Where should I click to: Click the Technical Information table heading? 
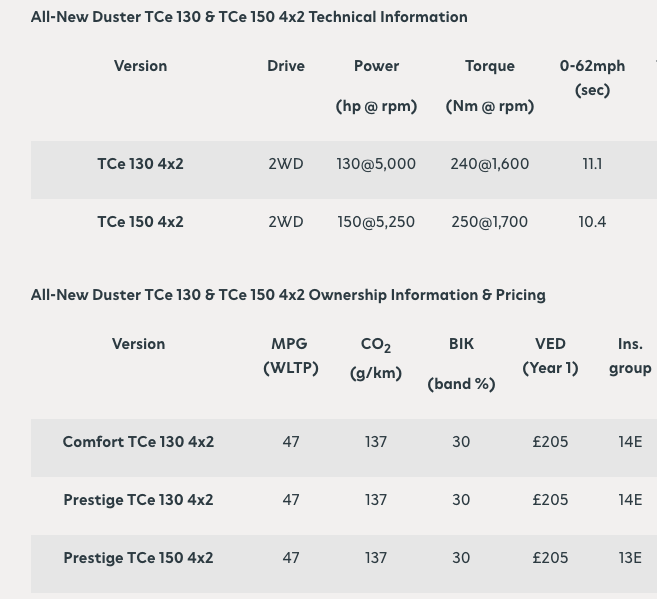coord(249,17)
